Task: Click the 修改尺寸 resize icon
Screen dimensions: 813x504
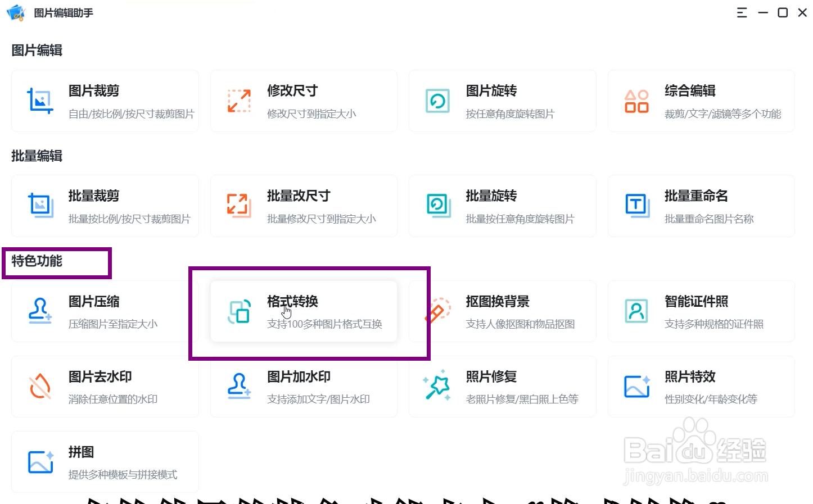Action: coord(238,101)
